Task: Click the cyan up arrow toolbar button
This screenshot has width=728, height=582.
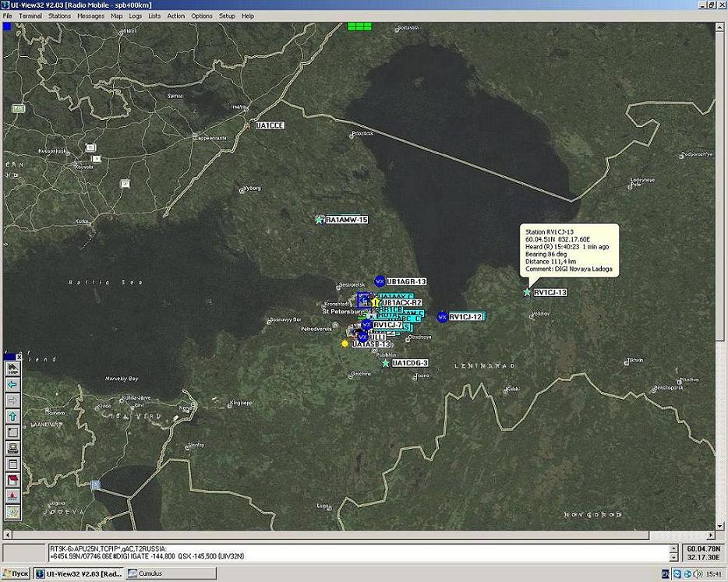Action: [x=12, y=417]
